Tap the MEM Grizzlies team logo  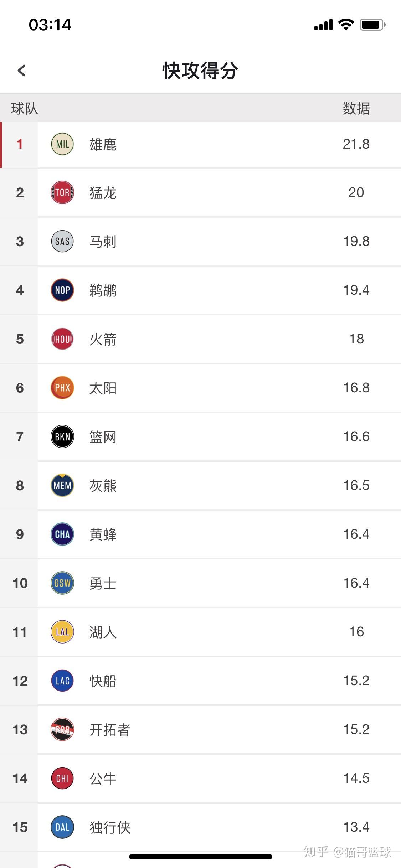coord(62,485)
